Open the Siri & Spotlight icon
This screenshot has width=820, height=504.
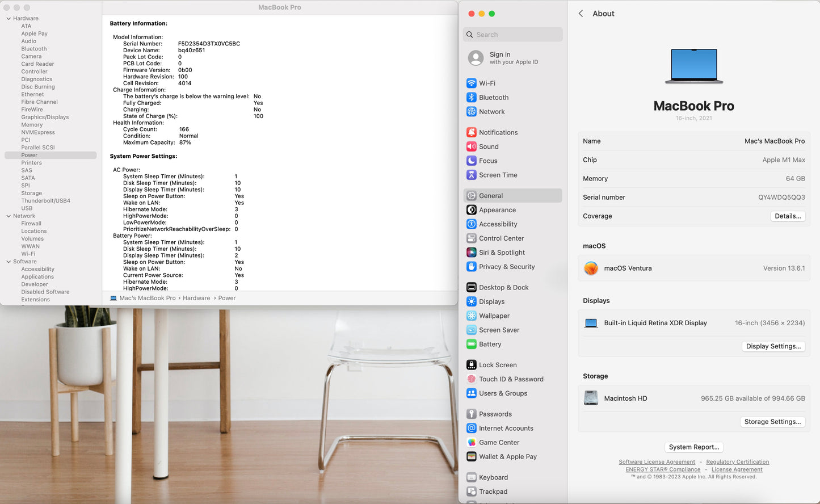(472, 253)
